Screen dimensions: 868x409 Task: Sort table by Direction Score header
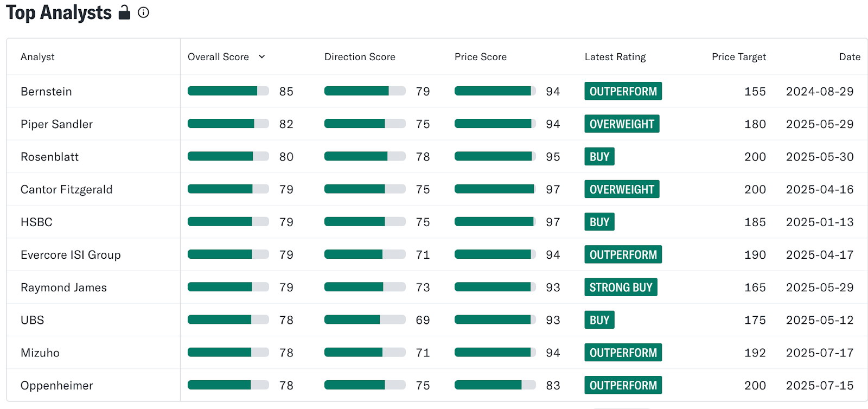360,57
